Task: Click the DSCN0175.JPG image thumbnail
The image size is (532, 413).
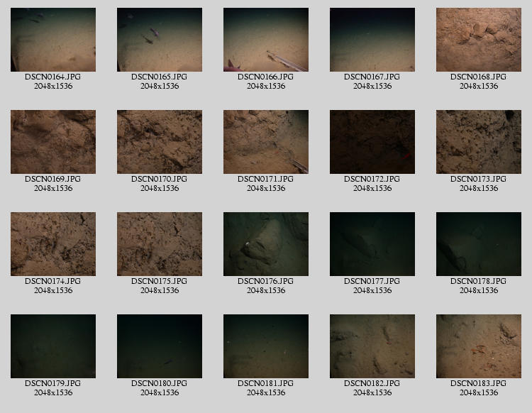Action: click(160, 244)
